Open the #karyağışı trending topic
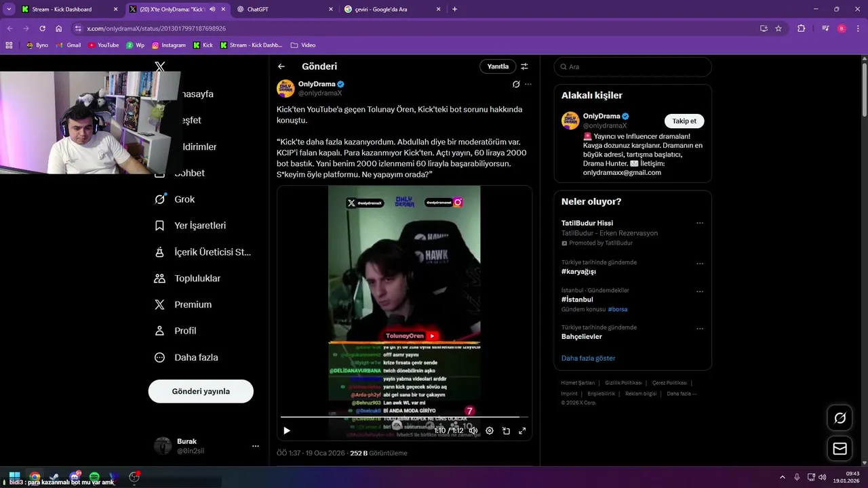The width and height of the screenshot is (868, 488). click(x=578, y=271)
